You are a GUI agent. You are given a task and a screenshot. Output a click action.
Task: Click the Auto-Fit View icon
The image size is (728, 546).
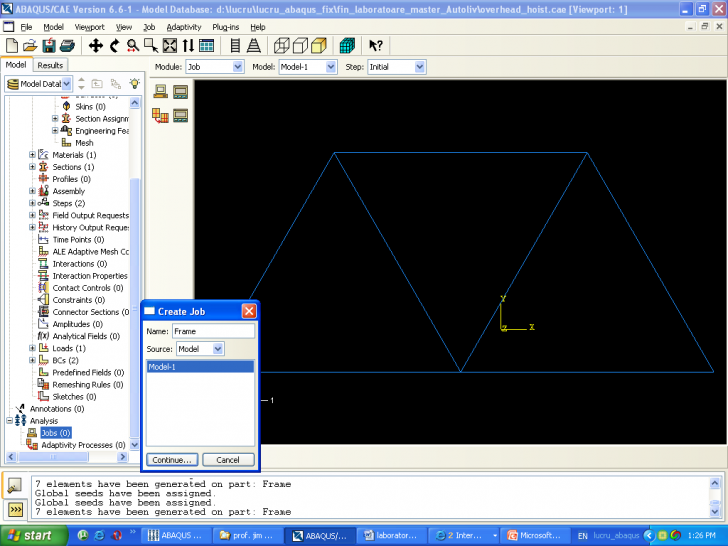[x=170, y=46]
